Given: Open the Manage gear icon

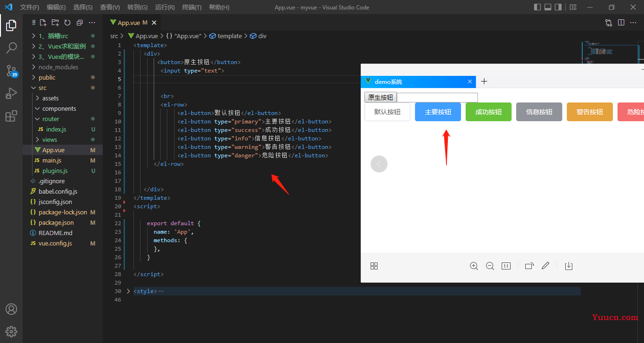Looking at the screenshot, I should 11,331.
